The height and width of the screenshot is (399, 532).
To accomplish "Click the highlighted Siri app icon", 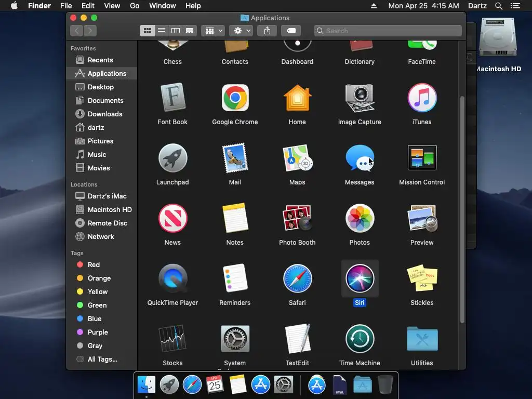I will pyautogui.click(x=360, y=278).
